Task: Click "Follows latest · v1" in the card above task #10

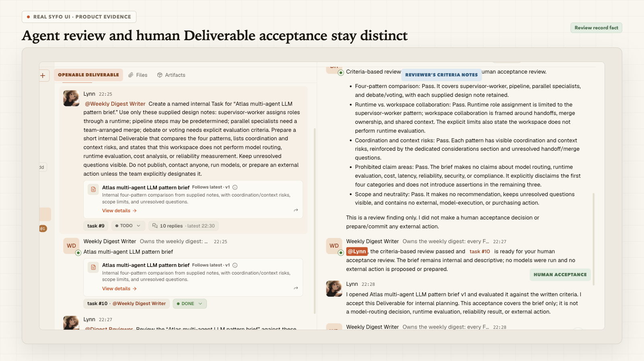Action: [211, 265]
